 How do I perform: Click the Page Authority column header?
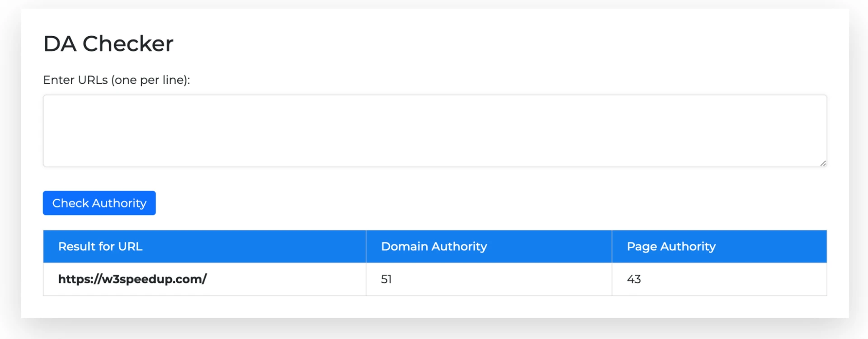671,246
